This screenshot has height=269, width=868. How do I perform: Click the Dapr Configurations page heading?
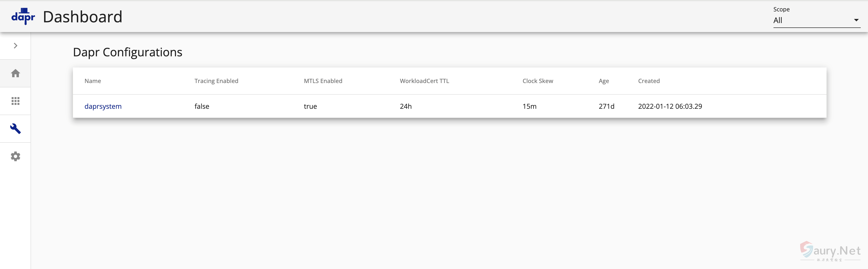coord(127,52)
